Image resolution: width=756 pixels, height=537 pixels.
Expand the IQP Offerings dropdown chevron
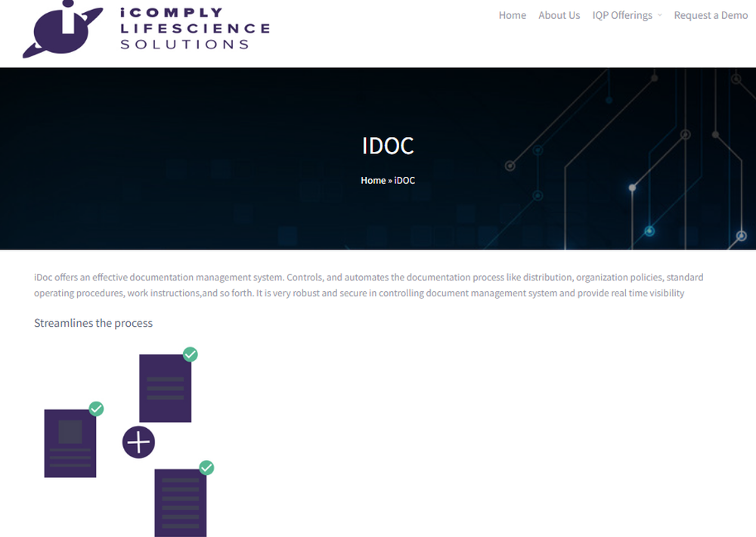[x=659, y=15]
